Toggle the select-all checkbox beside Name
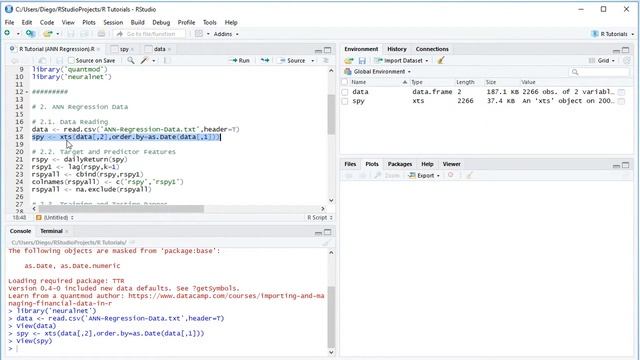Viewport: 640px width, 360px height. (x=345, y=82)
